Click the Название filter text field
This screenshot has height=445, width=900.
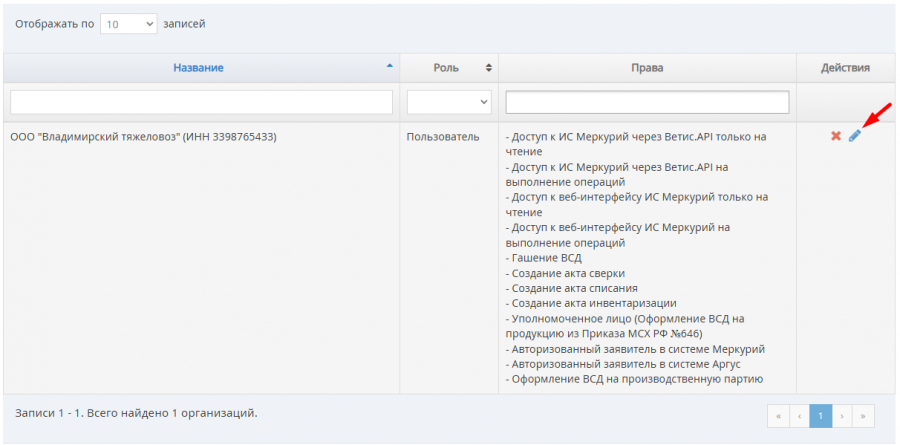[x=201, y=102]
